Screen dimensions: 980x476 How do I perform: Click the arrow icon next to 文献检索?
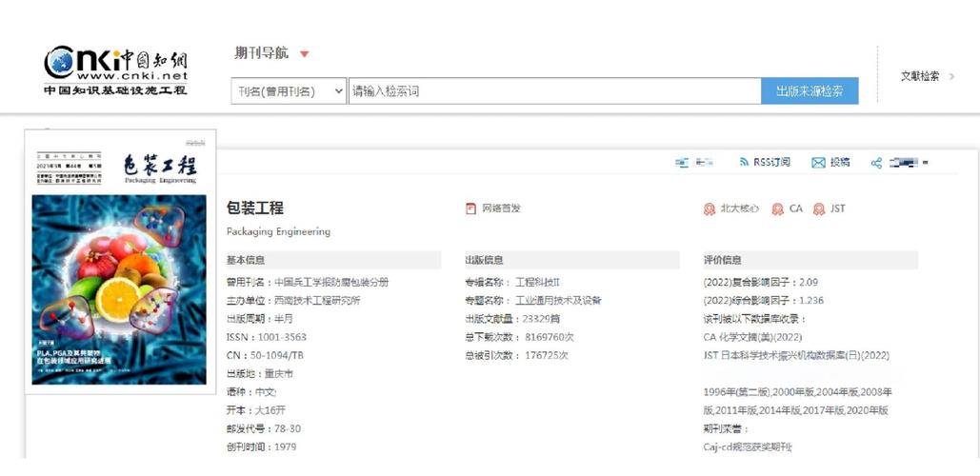951,76
